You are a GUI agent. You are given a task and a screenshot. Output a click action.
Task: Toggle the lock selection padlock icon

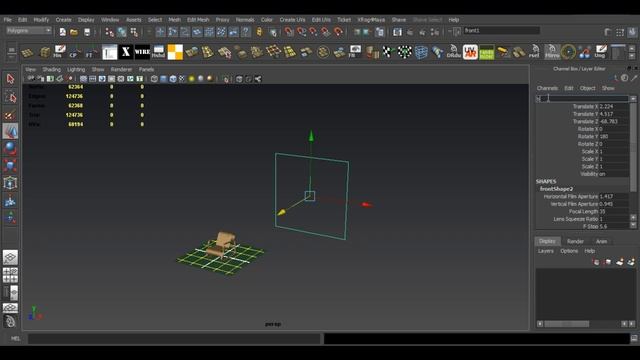pos(259,32)
